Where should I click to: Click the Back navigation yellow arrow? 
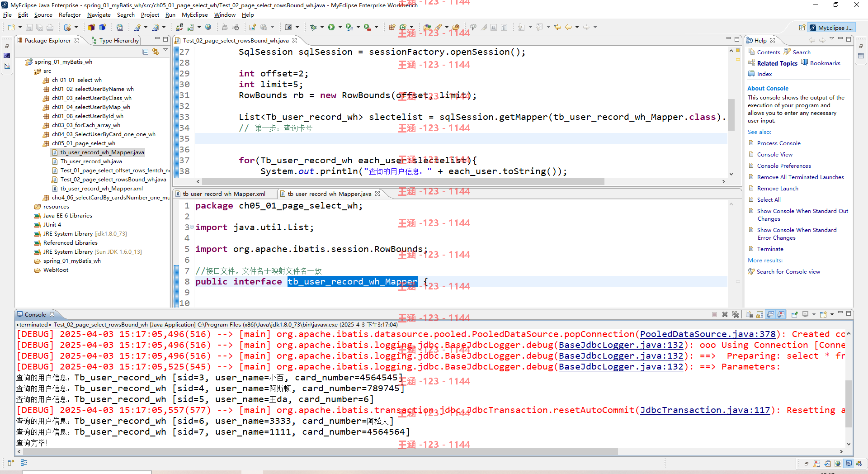click(x=568, y=27)
